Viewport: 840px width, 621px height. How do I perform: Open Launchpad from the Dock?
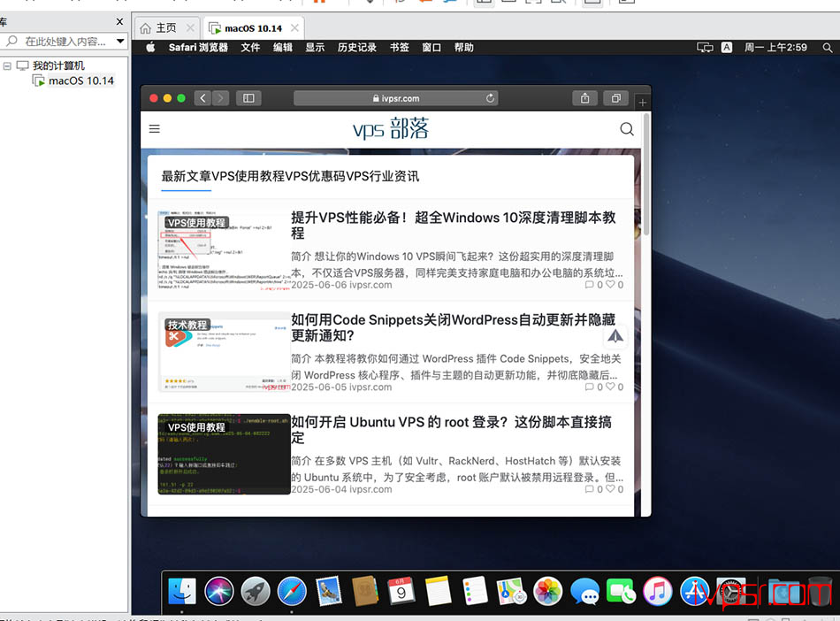pyautogui.click(x=255, y=592)
